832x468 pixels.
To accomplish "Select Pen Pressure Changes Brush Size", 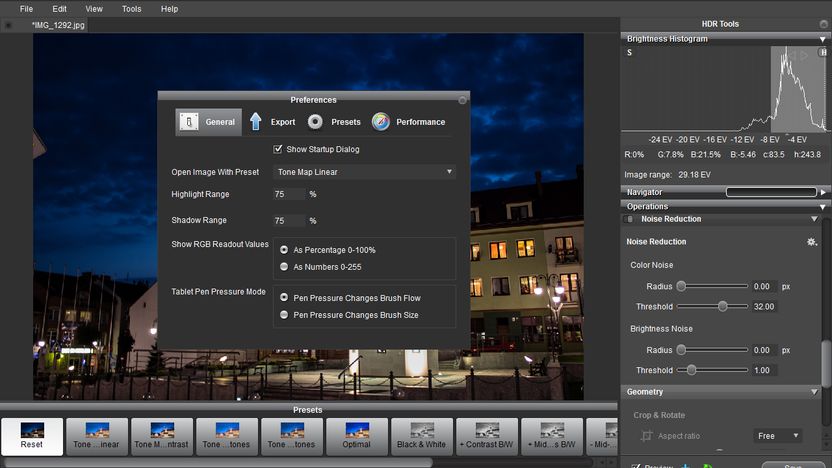I will 284,315.
